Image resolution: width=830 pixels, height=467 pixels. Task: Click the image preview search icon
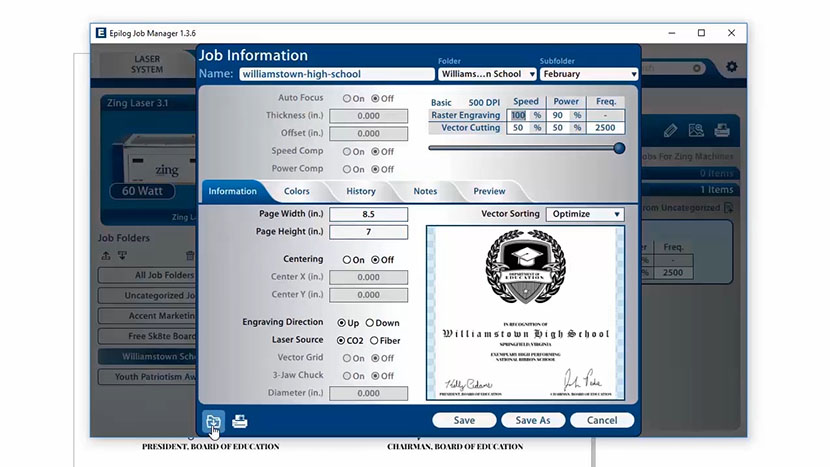pyautogui.click(x=695, y=130)
